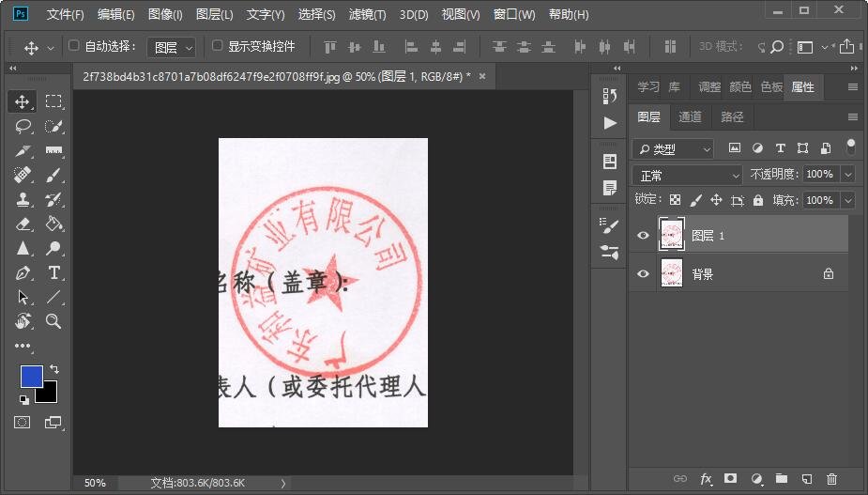Toggle lock image pixels brush icon
The image size is (868, 495).
click(x=696, y=200)
